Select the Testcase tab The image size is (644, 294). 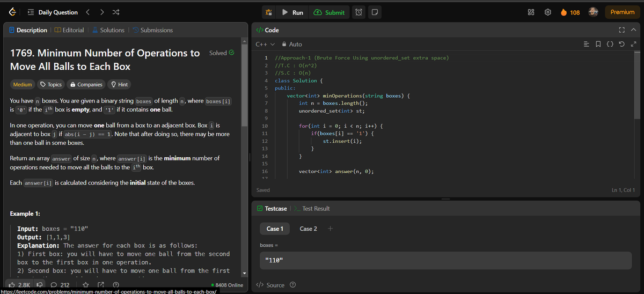272,208
